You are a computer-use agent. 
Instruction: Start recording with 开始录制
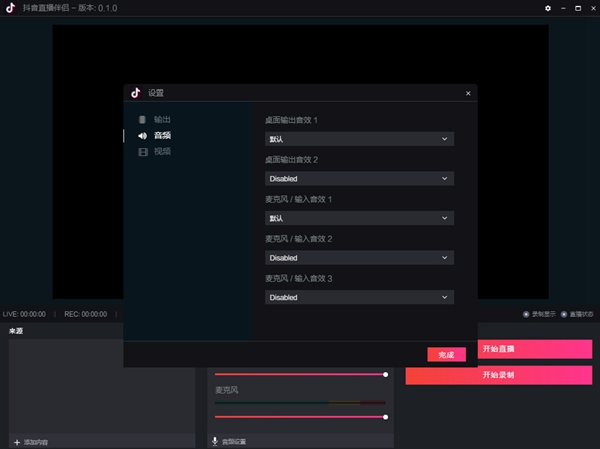tap(499, 375)
